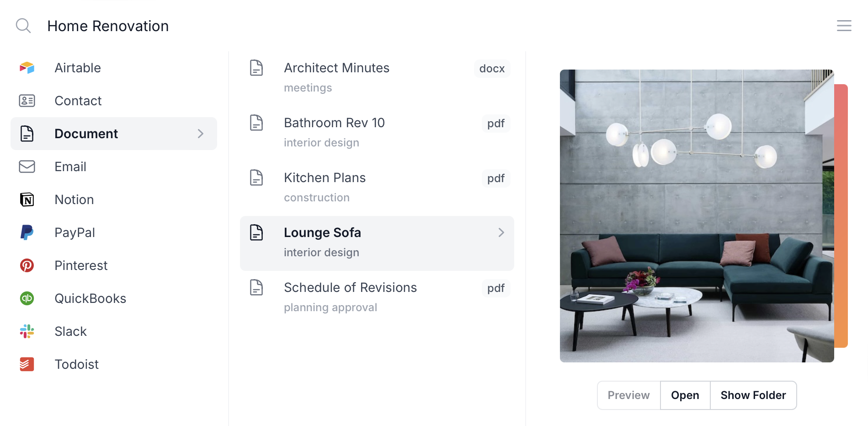Image resolution: width=868 pixels, height=426 pixels.
Task: Click the document icon beside Architect Minutes
Action: [256, 68]
